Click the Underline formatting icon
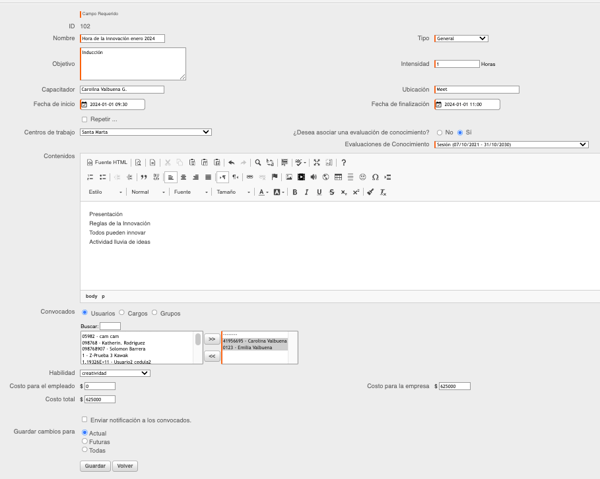 319,192
